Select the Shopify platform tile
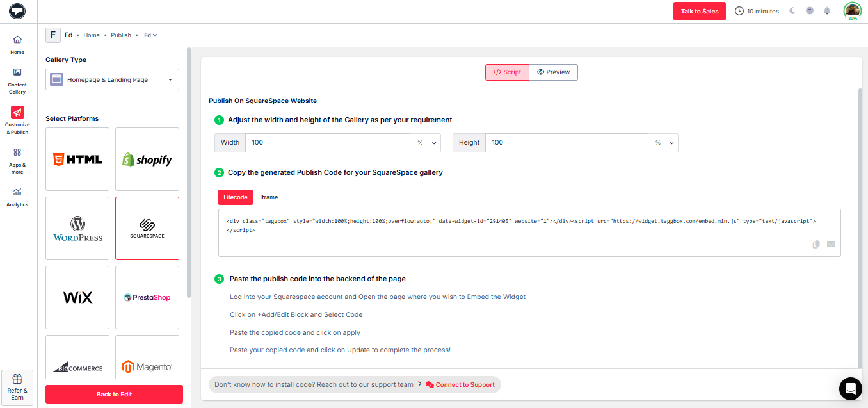This screenshot has width=868, height=408. (147, 159)
